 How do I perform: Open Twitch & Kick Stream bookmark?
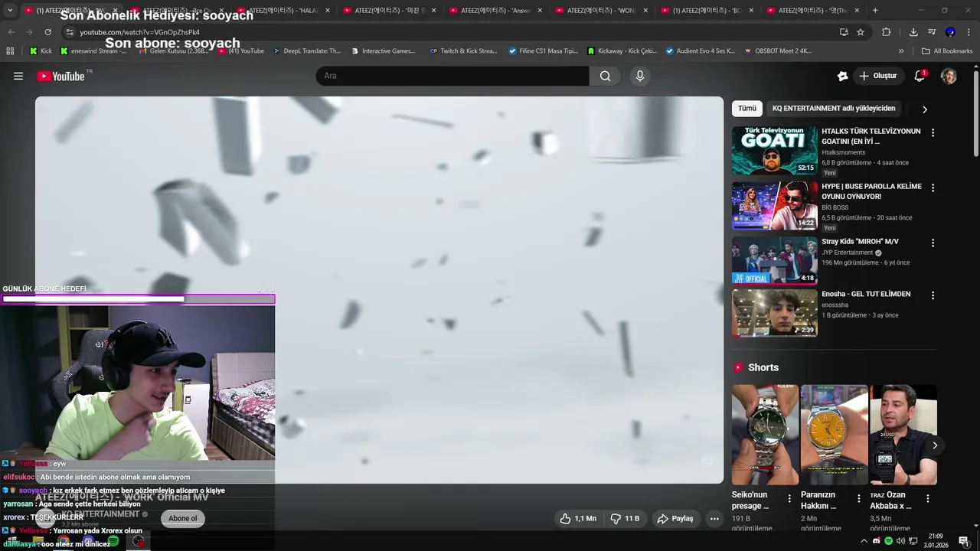pyautogui.click(x=464, y=51)
